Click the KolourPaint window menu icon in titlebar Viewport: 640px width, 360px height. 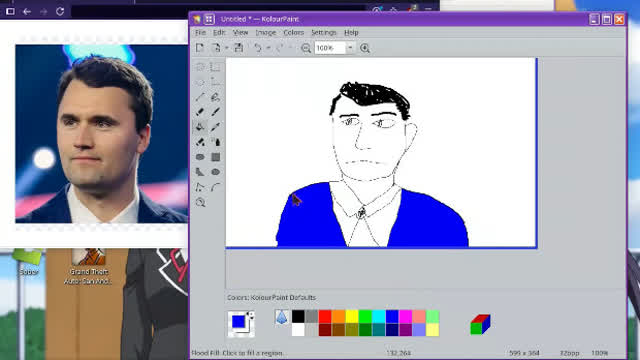[197, 19]
